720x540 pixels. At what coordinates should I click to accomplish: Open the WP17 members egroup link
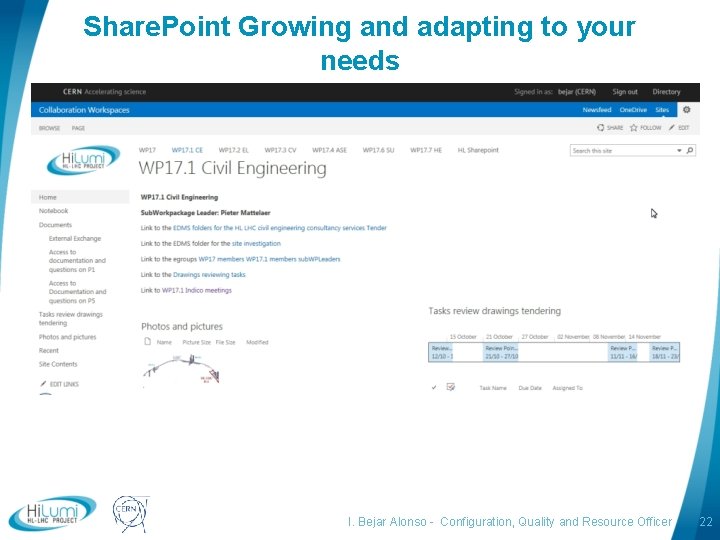coord(221,259)
